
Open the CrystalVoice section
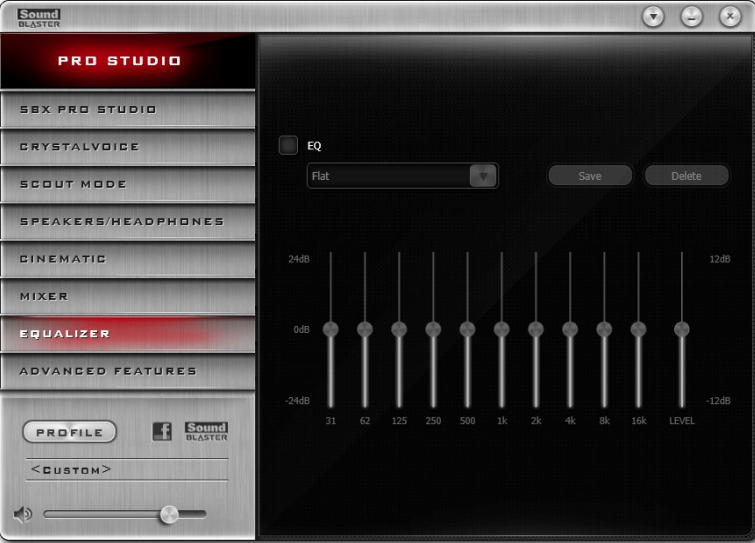(128, 147)
